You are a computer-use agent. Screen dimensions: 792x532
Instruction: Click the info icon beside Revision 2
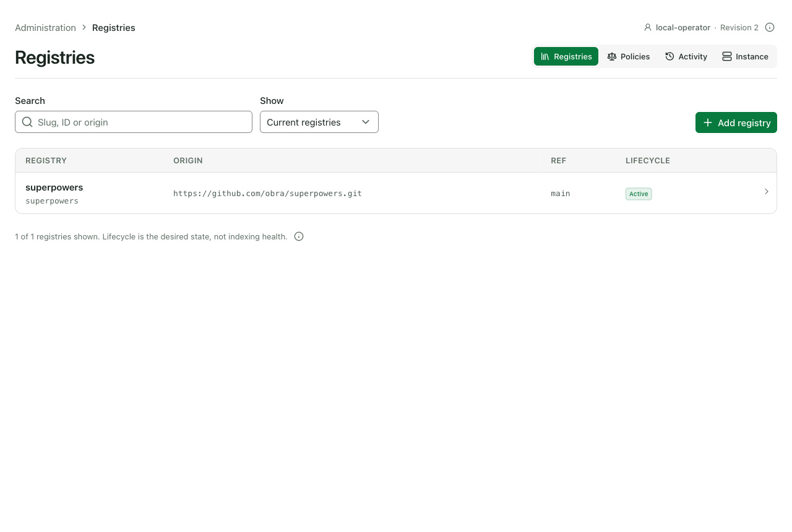click(770, 27)
